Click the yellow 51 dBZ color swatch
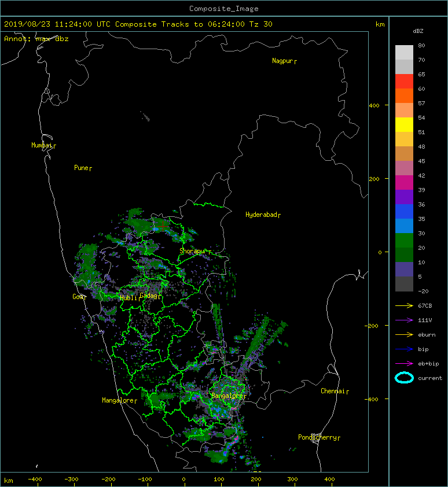 point(404,124)
